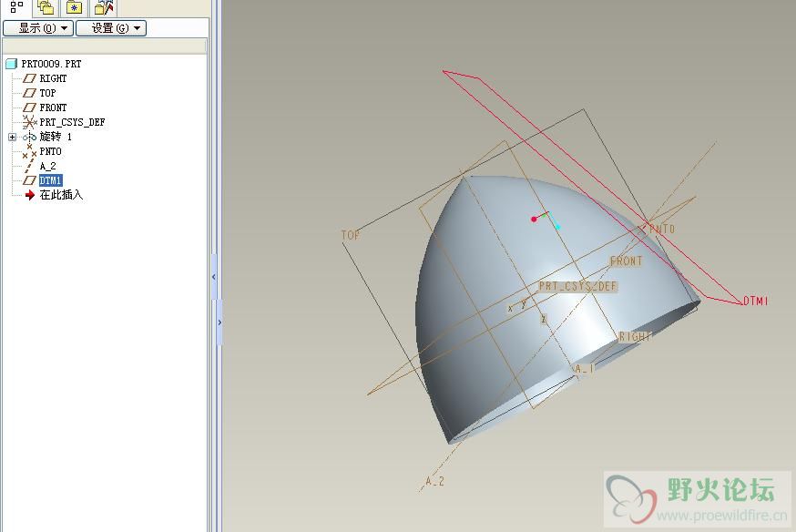Click the FRONT label in viewport

tap(626, 261)
